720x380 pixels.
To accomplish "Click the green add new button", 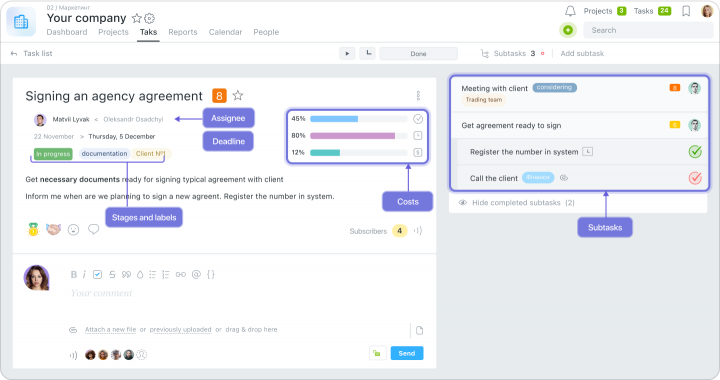I will 568,30.
